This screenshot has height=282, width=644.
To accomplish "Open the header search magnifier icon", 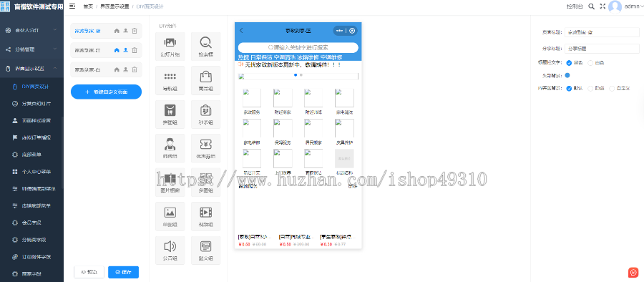I will pos(592,6).
